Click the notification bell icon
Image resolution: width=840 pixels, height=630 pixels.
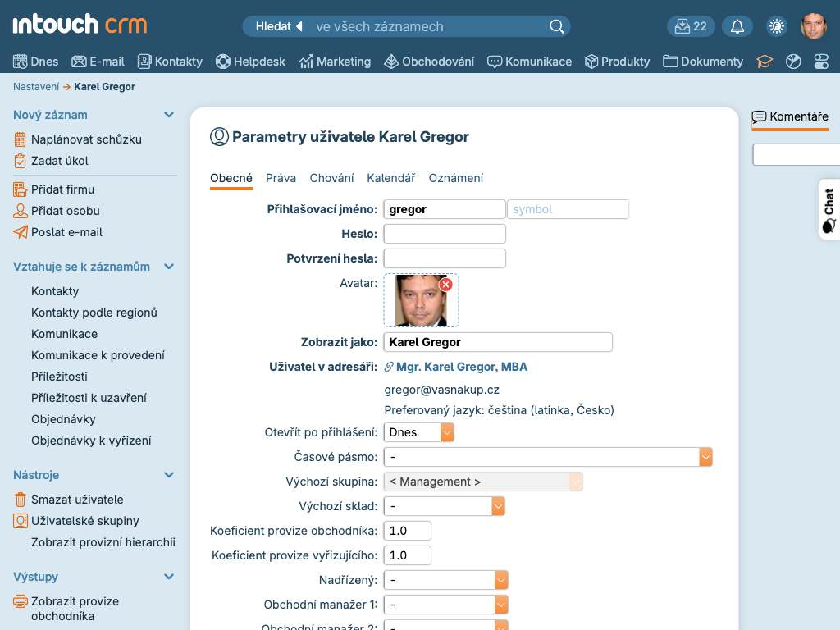[x=737, y=26]
